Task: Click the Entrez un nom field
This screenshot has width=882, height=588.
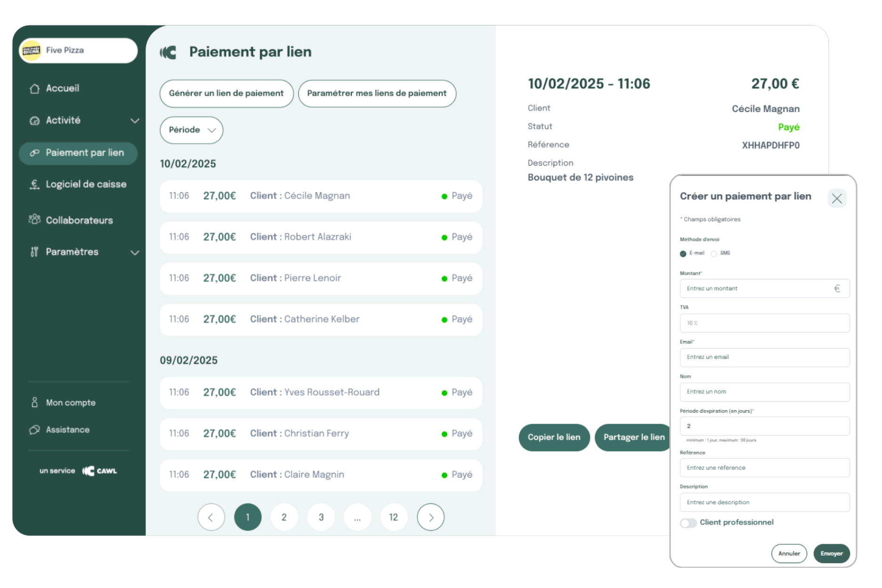Action: point(764,392)
